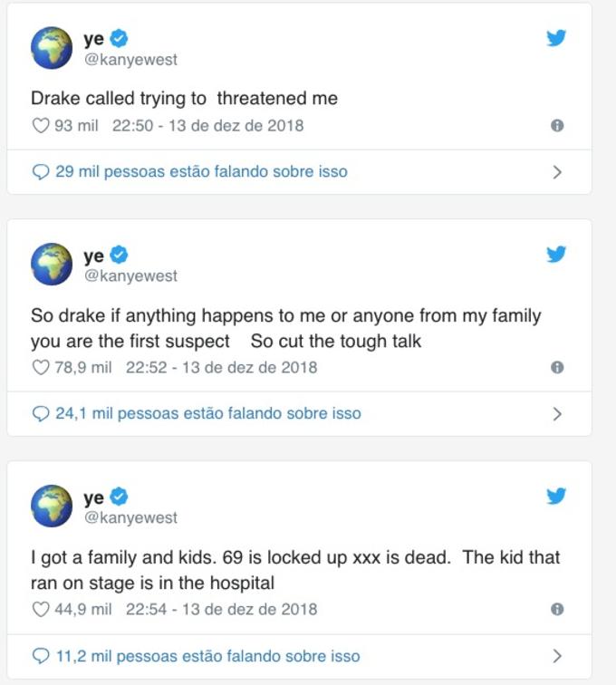Expand the 24,1 mil conversation chevron arrow

[x=557, y=414]
